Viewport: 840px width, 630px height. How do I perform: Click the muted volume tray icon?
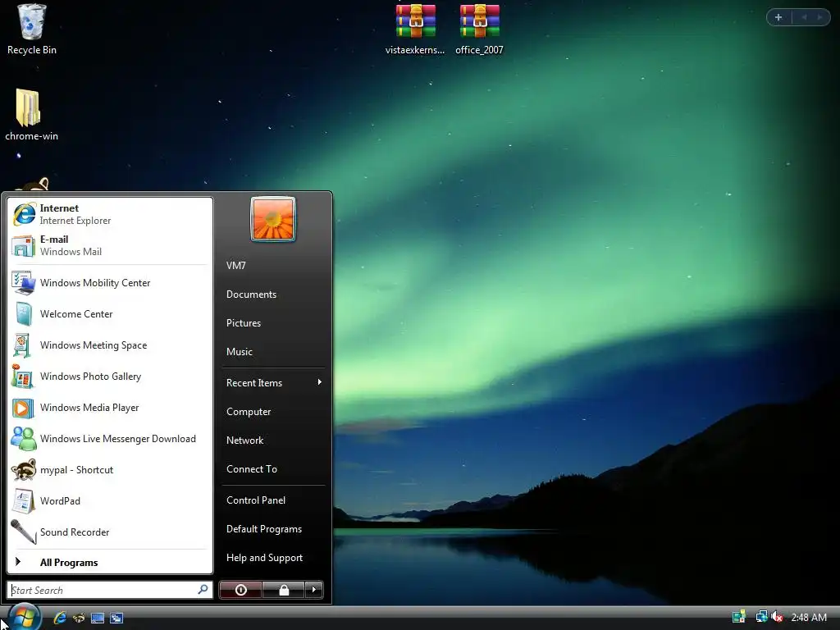(777, 617)
